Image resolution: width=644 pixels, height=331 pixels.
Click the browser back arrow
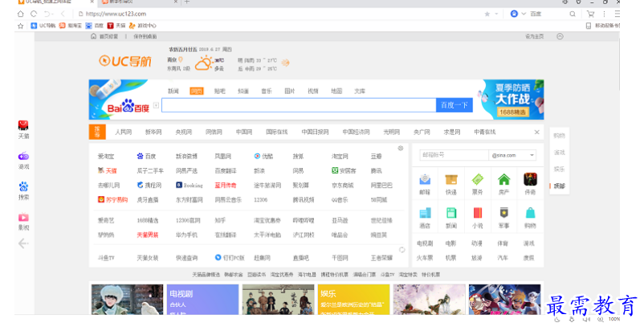coord(63,14)
